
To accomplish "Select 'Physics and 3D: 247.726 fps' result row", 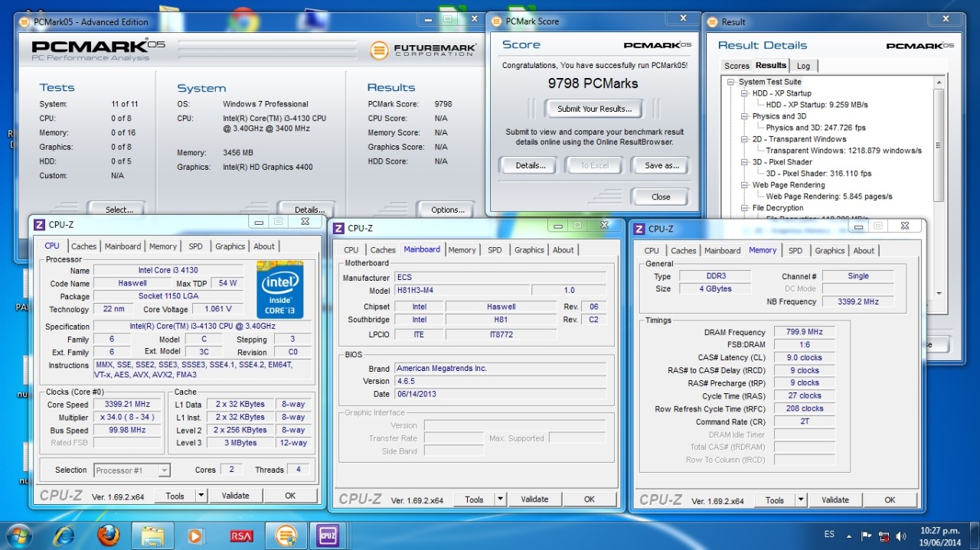I will click(815, 128).
